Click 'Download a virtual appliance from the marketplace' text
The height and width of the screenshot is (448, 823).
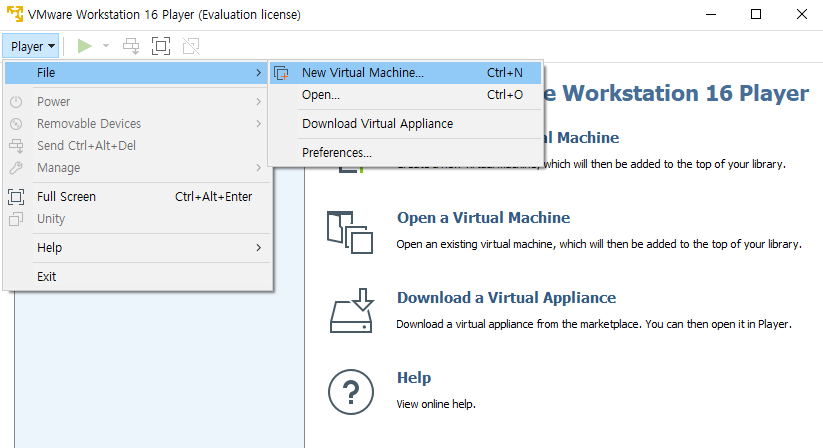pos(594,324)
